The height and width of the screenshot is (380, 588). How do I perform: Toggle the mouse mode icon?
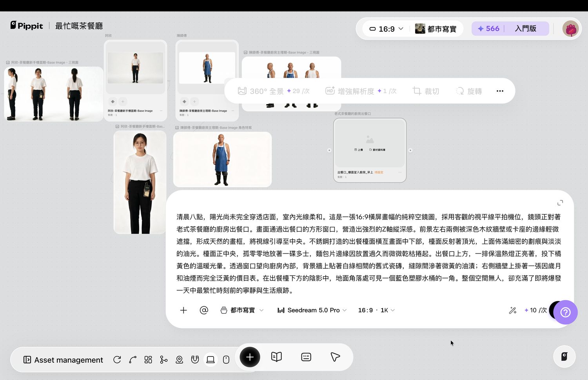tap(226, 360)
